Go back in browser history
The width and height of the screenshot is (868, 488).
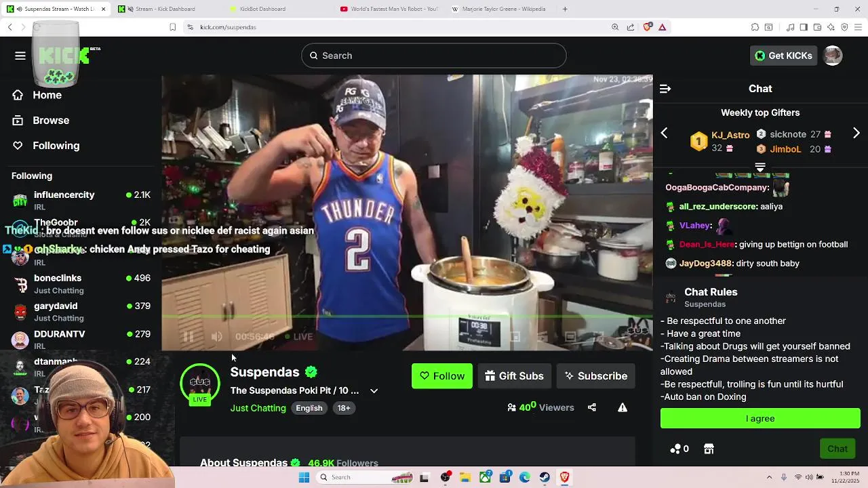[x=9, y=27]
